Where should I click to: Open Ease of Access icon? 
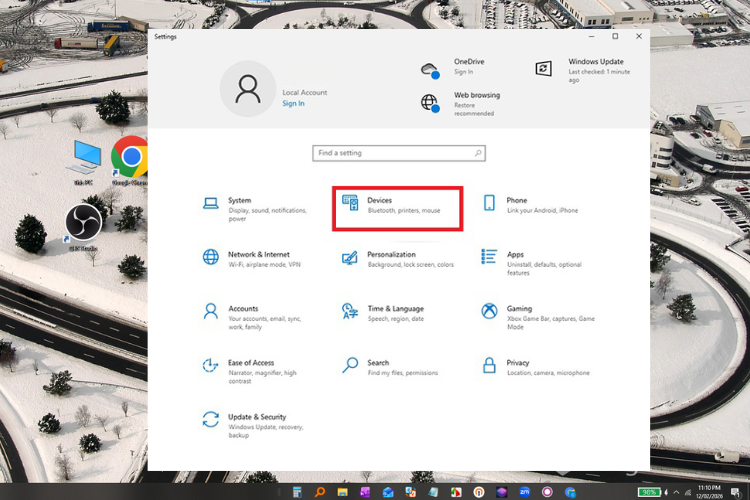[x=210, y=366]
